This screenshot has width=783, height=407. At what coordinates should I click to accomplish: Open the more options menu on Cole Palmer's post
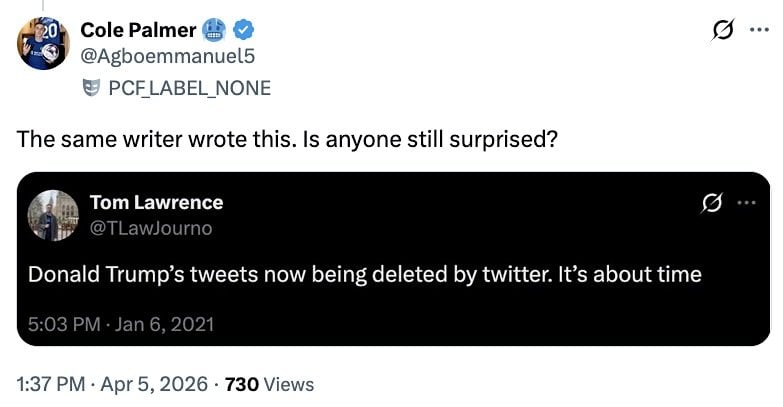759,31
